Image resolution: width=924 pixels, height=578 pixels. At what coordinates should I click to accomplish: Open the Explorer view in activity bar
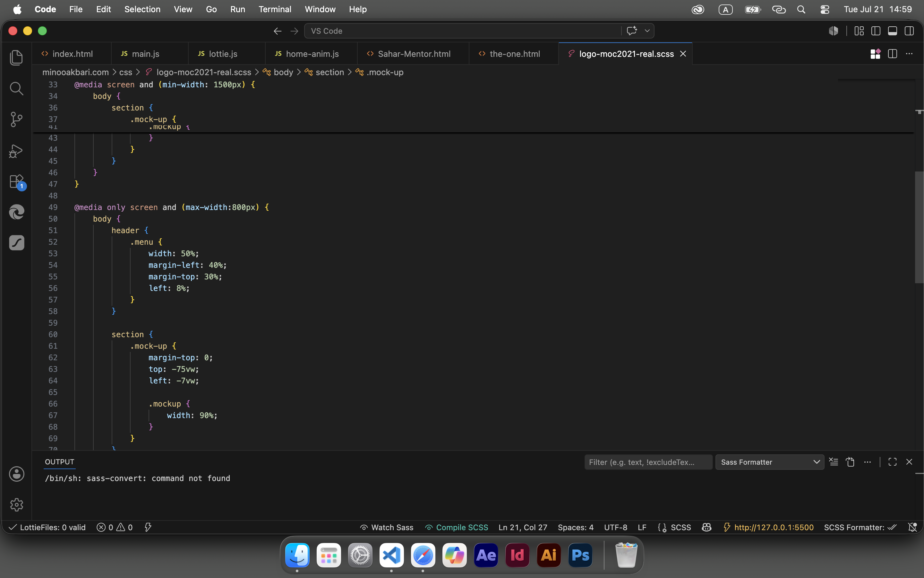pyautogui.click(x=16, y=58)
